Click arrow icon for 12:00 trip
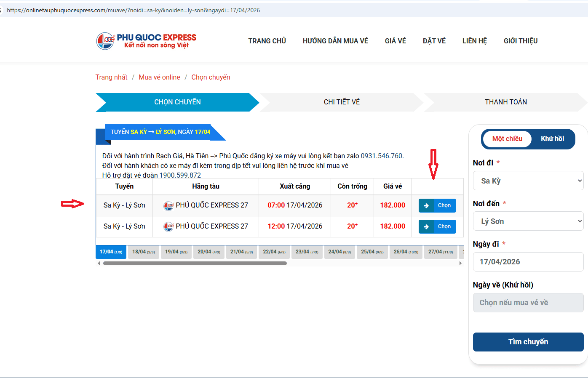 [426, 226]
